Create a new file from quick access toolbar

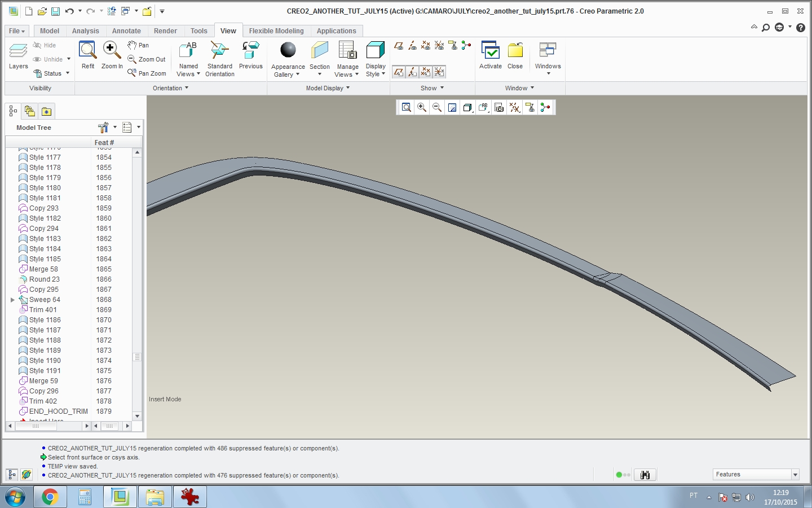[x=29, y=11]
